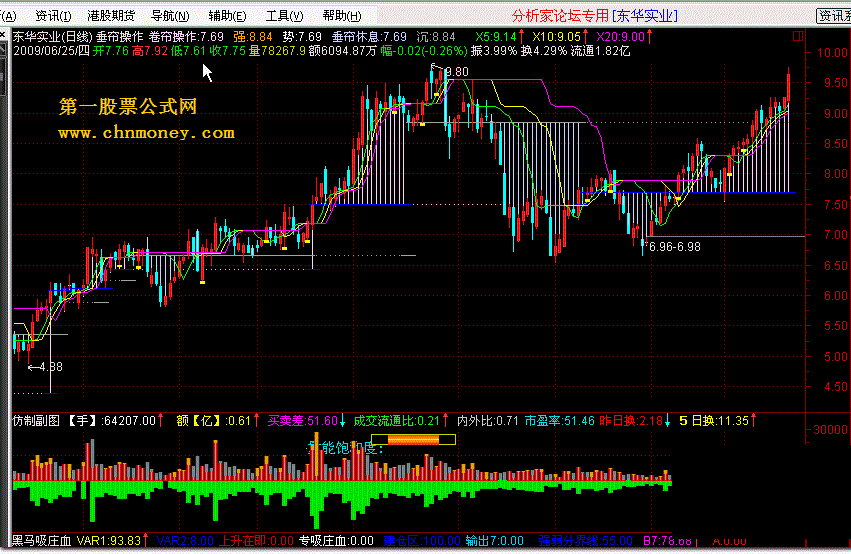851x554 pixels.
Task: Click the 内外比:0.71 value
Action: (x=487, y=421)
